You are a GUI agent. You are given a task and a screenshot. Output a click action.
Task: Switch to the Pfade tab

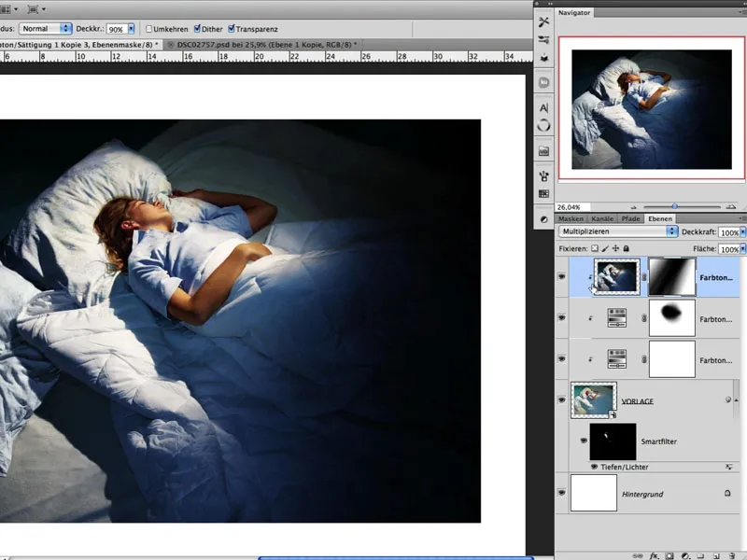[x=631, y=218]
